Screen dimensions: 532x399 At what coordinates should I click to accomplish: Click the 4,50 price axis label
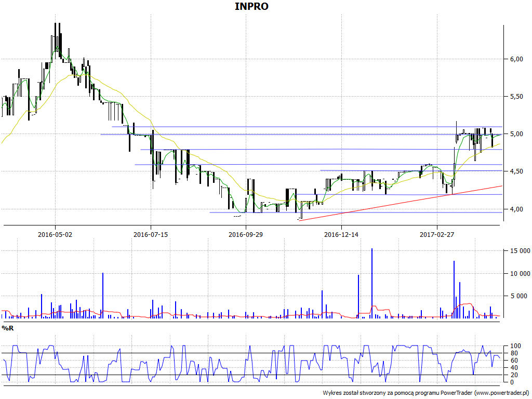[x=516, y=171]
